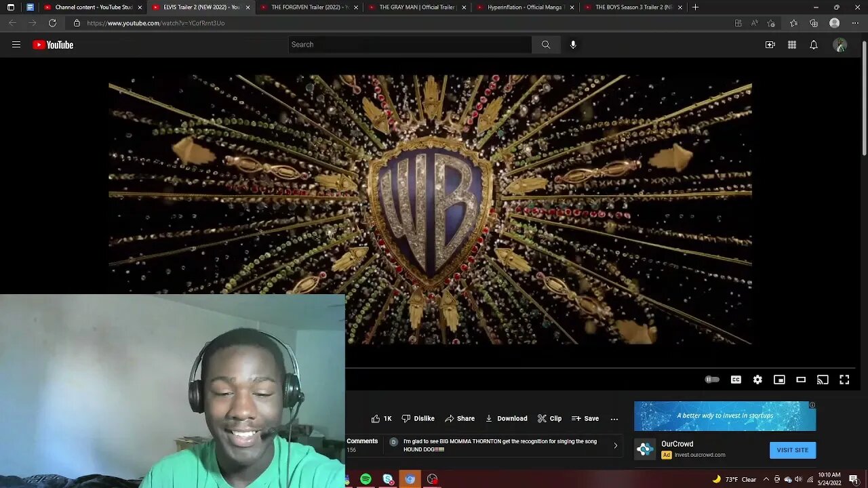This screenshot has height=488, width=868.
Task: Open browser settings and more menu
Action: pyautogui.click(x=855, y=23)
